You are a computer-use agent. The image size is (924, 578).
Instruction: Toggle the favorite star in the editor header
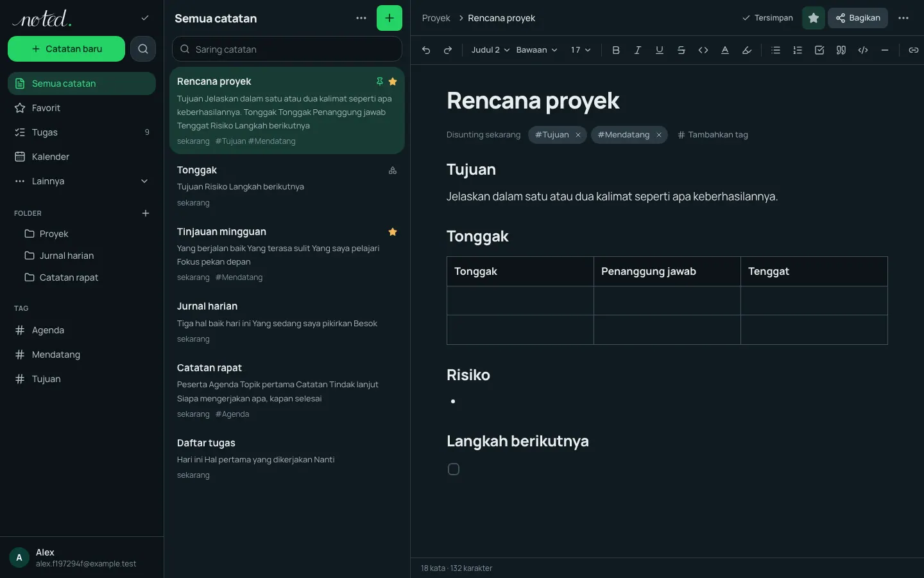(814, 18)
